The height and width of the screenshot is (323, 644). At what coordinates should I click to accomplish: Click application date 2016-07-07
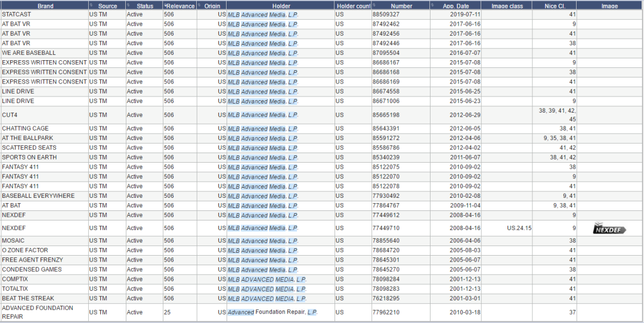[x=465, y=53]
